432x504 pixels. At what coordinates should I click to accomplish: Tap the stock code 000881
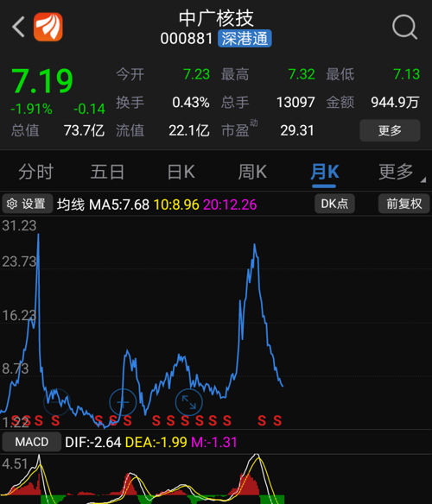coord(187,39)
